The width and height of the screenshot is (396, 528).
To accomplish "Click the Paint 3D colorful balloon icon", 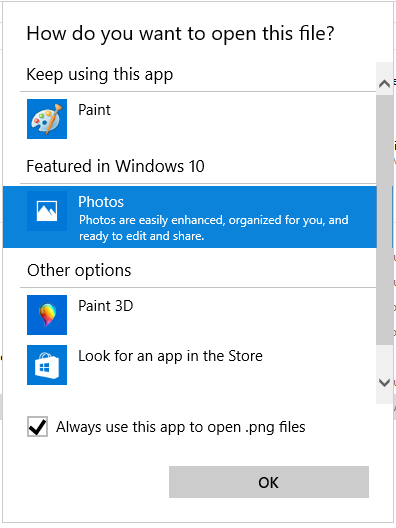I will 47,315.
